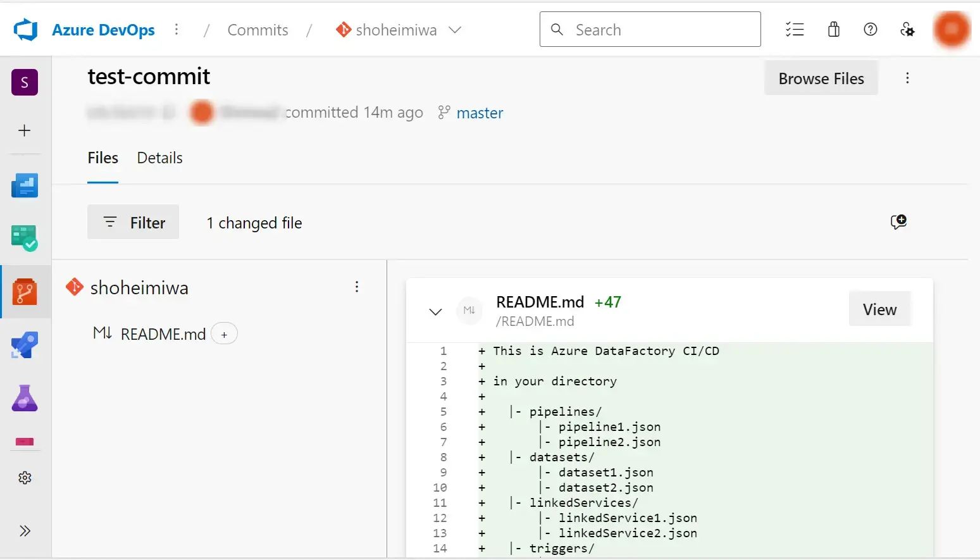980x560 pixels.
Task: Focus the Search input field
Action: 650,29
